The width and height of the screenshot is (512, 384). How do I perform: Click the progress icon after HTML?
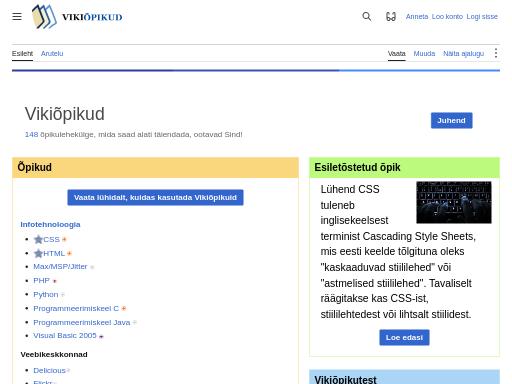(x=69, y=253)
